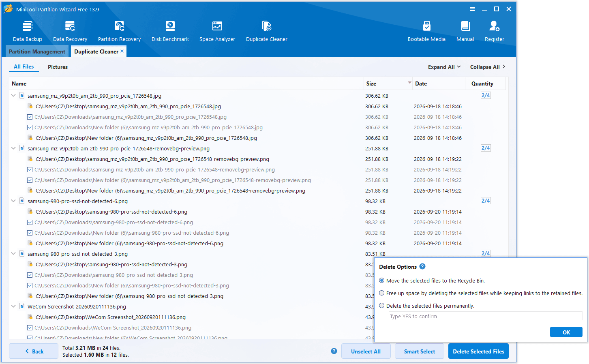
Task: Collapse the WeCom Screenshot_20260920111136.png group
Action: [x=13, y=306]
